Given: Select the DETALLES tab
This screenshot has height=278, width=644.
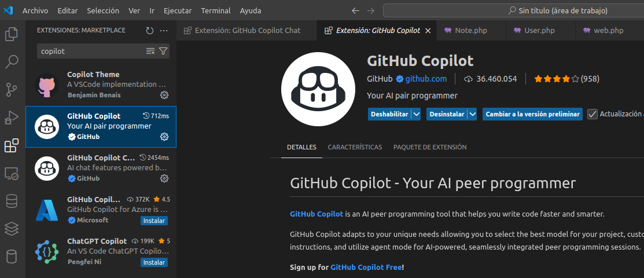Looking at the screenshot, I should (301, 147).
